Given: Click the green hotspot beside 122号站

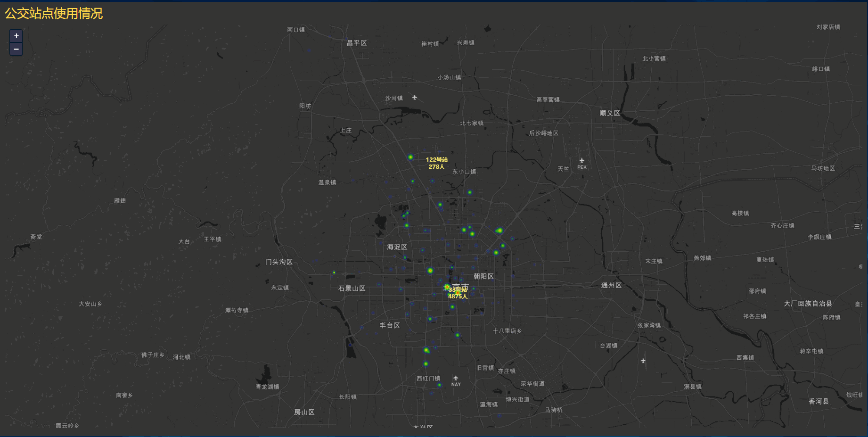Looking at the screenshot, I should (410, 157).
